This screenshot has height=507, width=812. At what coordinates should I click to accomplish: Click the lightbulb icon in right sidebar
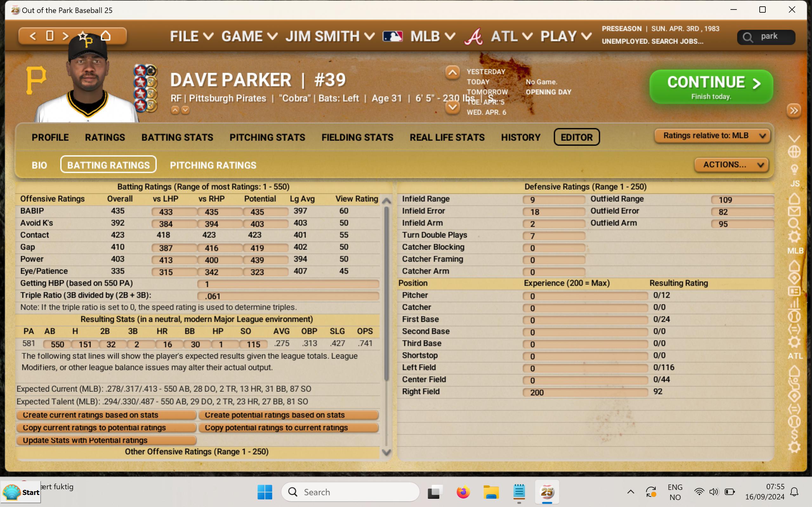click(x=794, y=169)
